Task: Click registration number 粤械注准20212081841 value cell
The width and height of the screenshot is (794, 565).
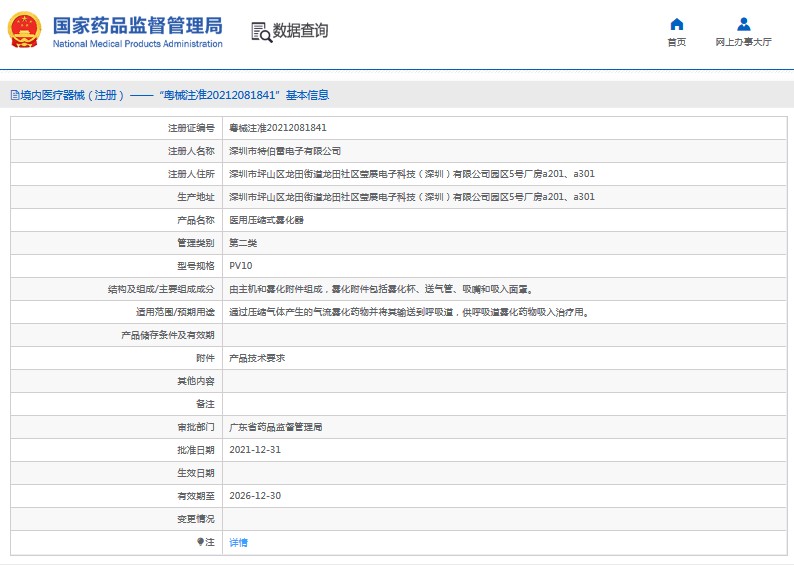Action: pos(504,128)
